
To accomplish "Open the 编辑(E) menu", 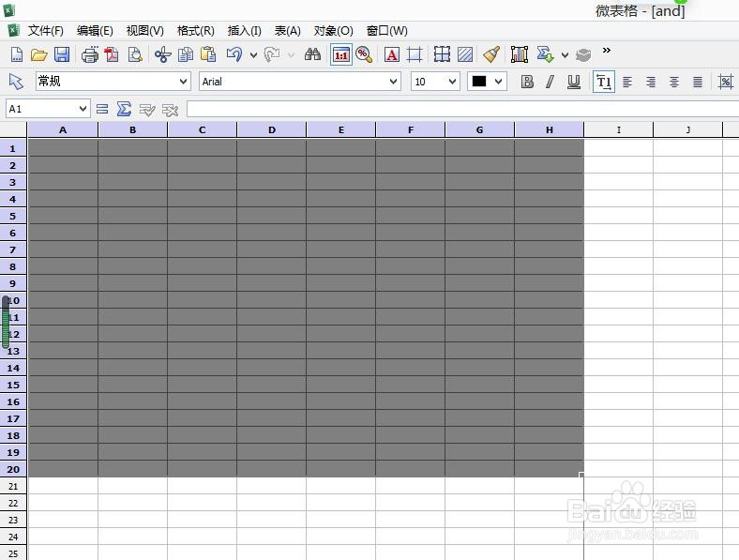I will (95, 31).
